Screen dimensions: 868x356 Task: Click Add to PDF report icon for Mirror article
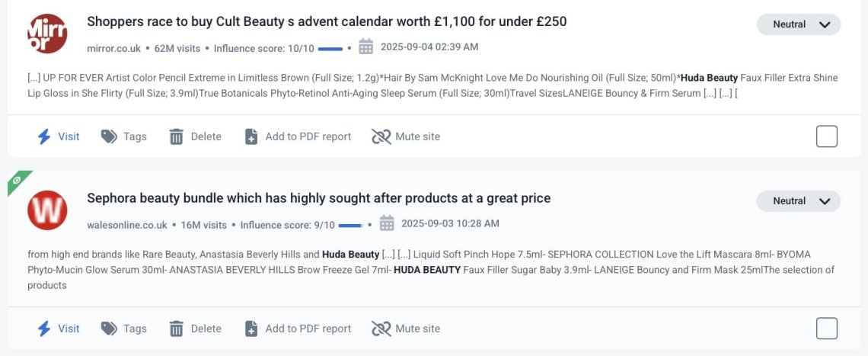[251, 136]
